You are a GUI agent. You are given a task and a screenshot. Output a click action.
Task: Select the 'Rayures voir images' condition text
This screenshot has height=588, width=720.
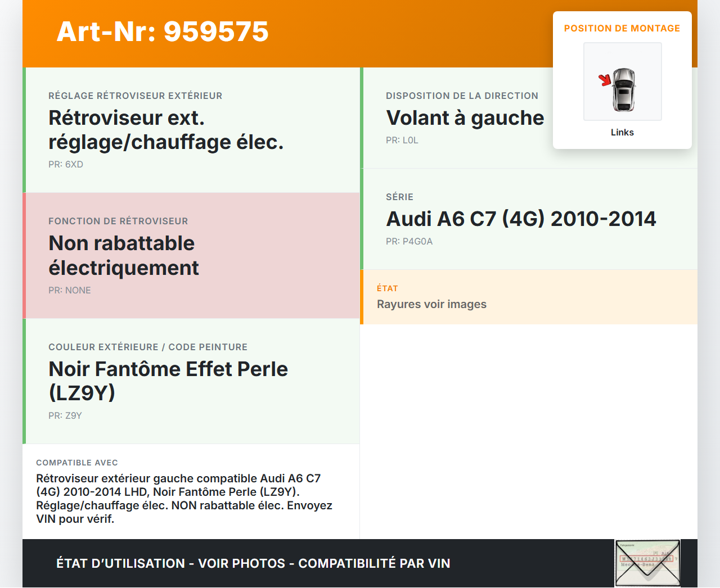pyautogui.click(x=432, y=304)
